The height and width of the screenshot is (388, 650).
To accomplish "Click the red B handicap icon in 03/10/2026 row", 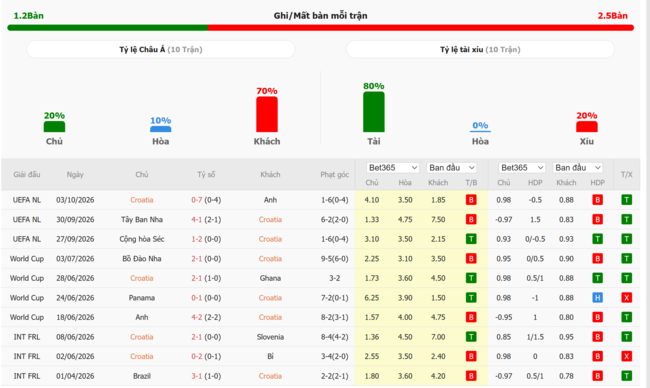I will pos(597,200).
